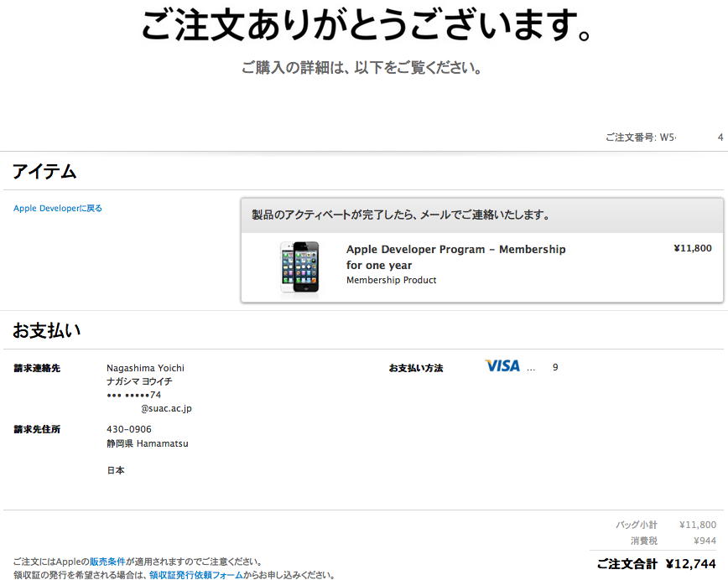The height and width of the screenshot is (580, 728).
Task: Click the 日本 country line
Action: click(x=116, y=470)
